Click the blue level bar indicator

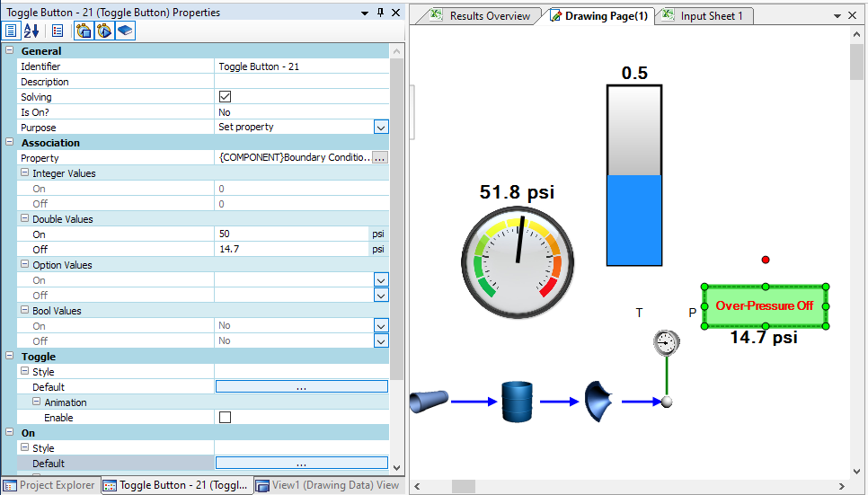634,220
